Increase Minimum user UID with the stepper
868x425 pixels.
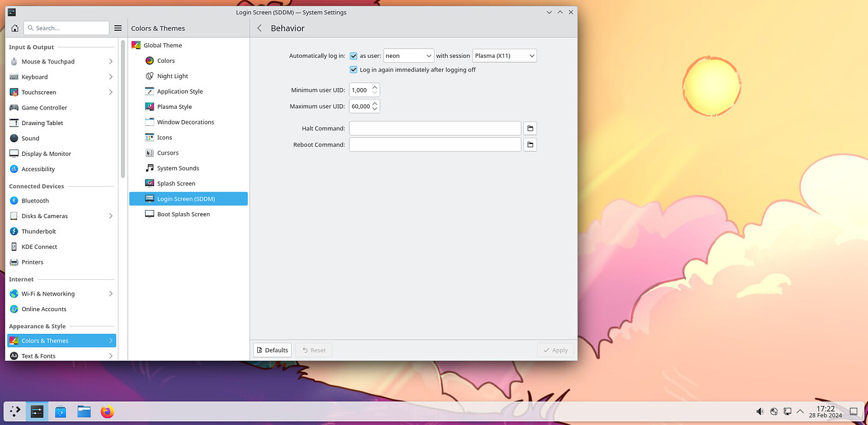click(x=375, y=87)
